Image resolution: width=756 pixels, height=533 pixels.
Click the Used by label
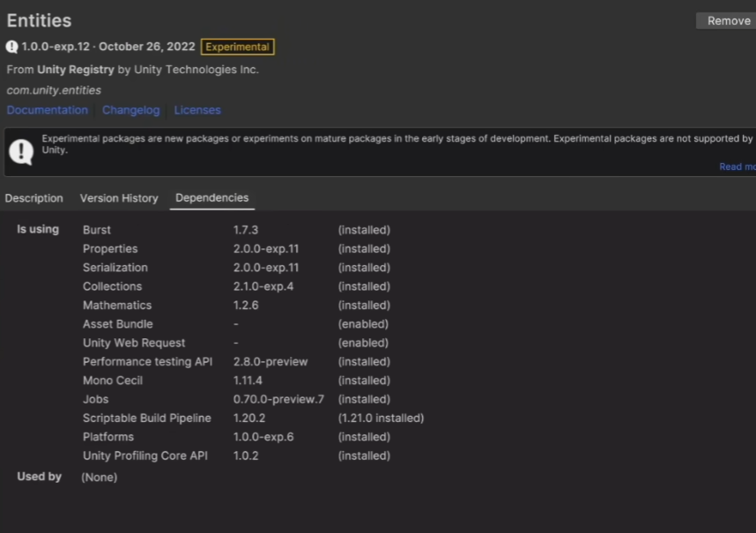pos(40,477)
